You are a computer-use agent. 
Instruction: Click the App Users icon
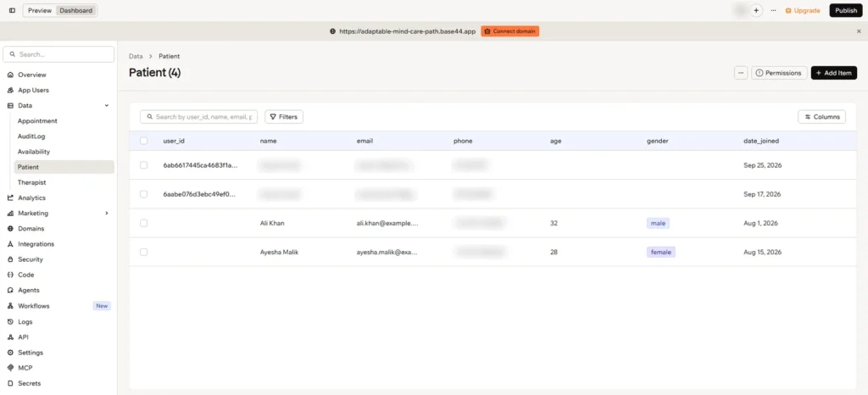click(x=10, y=90)
